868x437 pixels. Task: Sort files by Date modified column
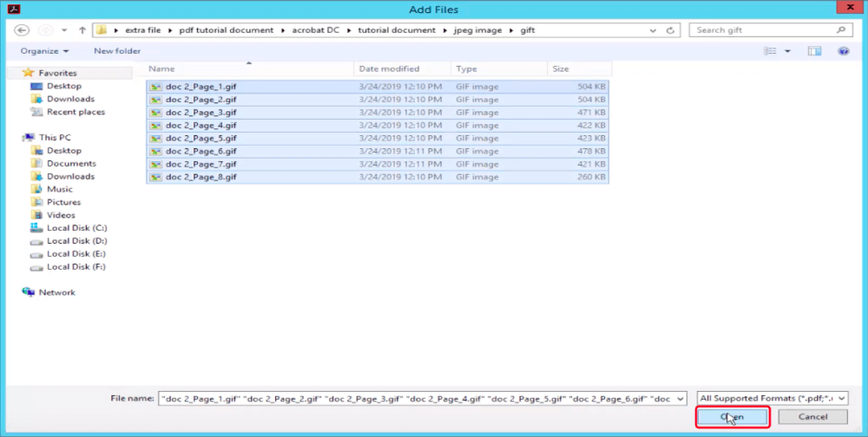(389, 68)
